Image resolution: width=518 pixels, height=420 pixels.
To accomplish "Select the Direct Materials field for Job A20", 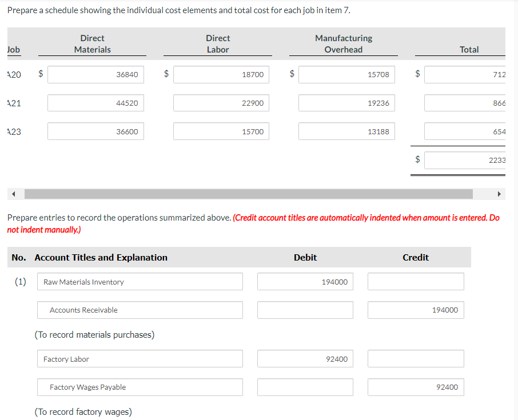I will 95,74.
